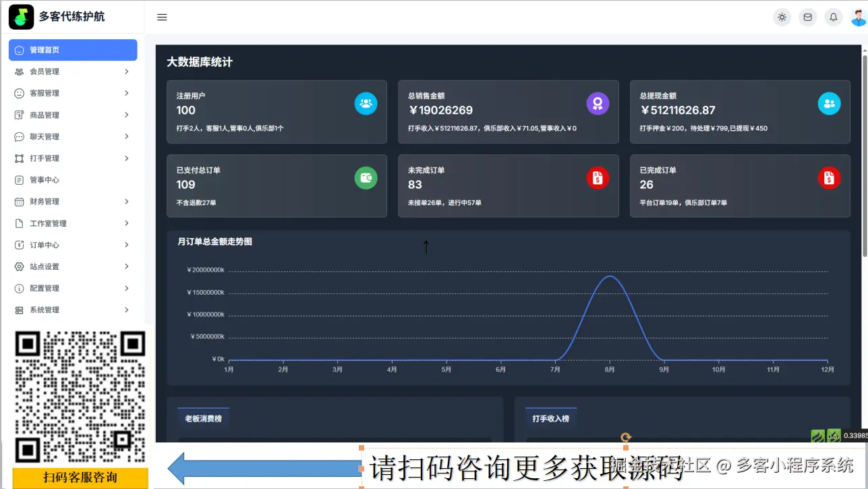Click the 注册用户 user-group circle icon
Screen dimensions: 868x489
(366, 105)
